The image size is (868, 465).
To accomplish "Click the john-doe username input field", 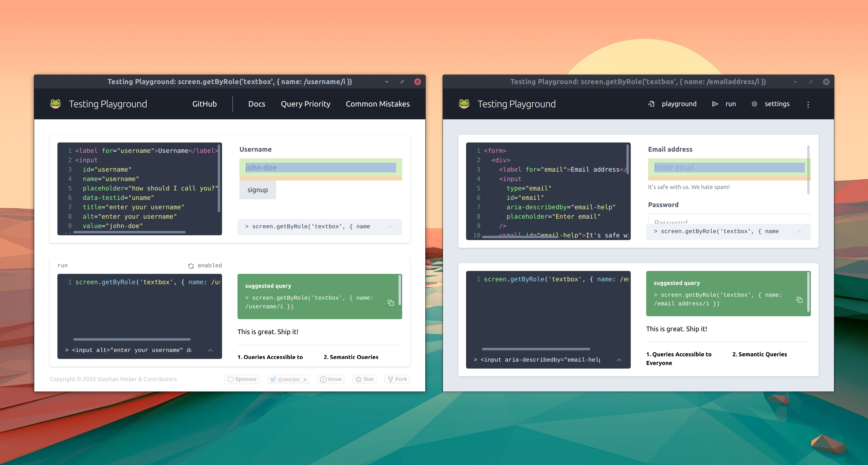I will click(320, 168).
